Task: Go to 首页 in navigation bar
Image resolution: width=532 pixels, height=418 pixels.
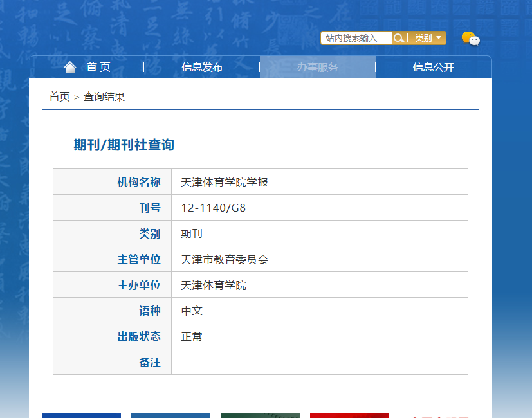Action: tap(98, 67)
